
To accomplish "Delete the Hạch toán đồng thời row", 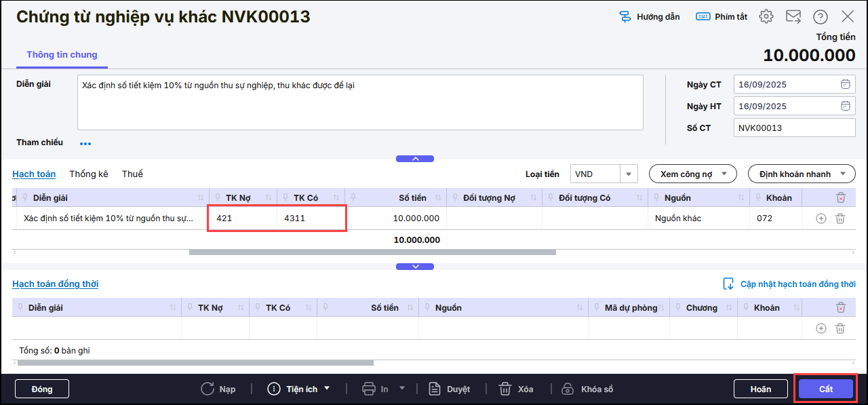I will 840,328.
